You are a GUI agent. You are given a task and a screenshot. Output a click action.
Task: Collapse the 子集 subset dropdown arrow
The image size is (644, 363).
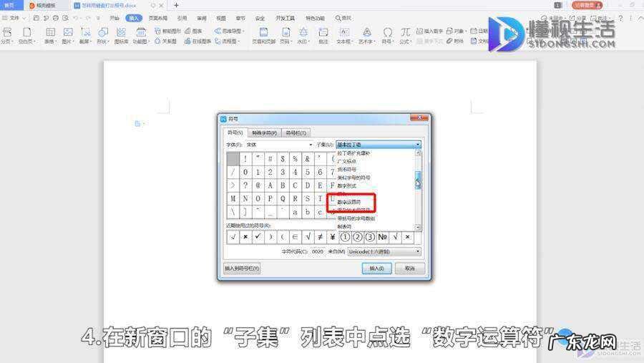point(418,145)
